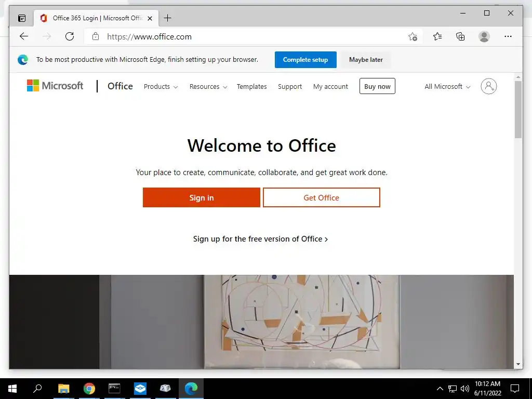This screenshot has width=532, height=399.
Task: Focus the address bar showing office.com
Action: point(253,37)
